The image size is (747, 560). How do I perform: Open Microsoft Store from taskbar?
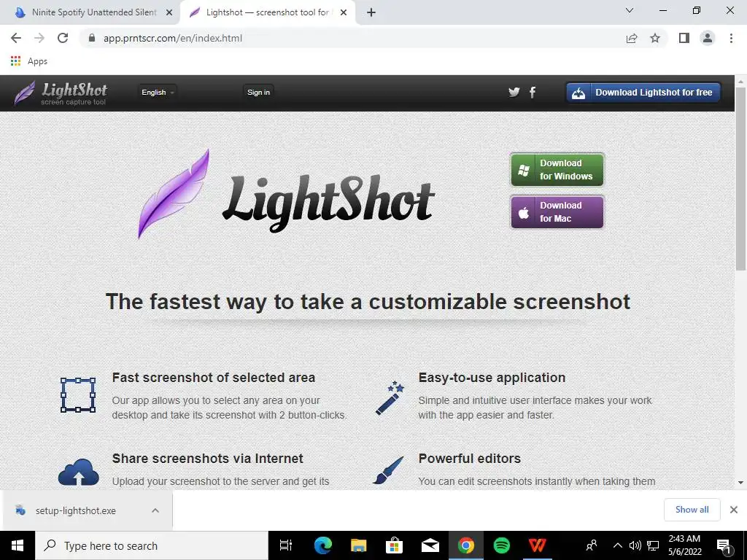pos(394,545)
